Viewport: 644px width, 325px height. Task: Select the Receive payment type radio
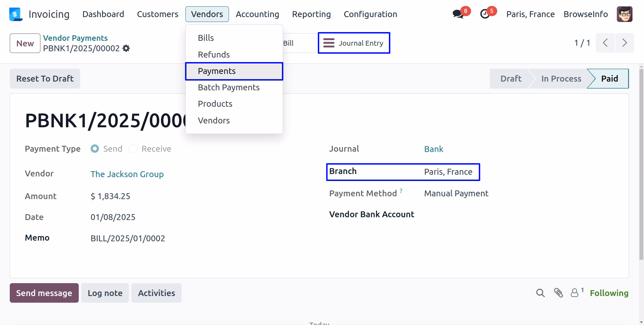(133, 149)
